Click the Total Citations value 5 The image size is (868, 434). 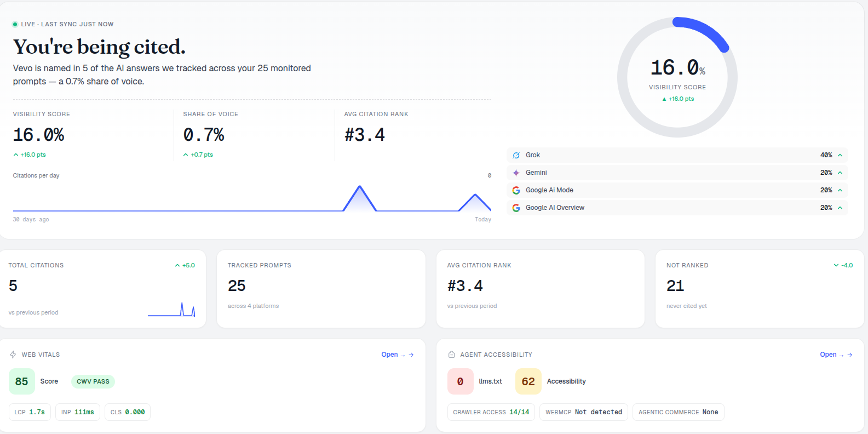click(x=13, y=286)
